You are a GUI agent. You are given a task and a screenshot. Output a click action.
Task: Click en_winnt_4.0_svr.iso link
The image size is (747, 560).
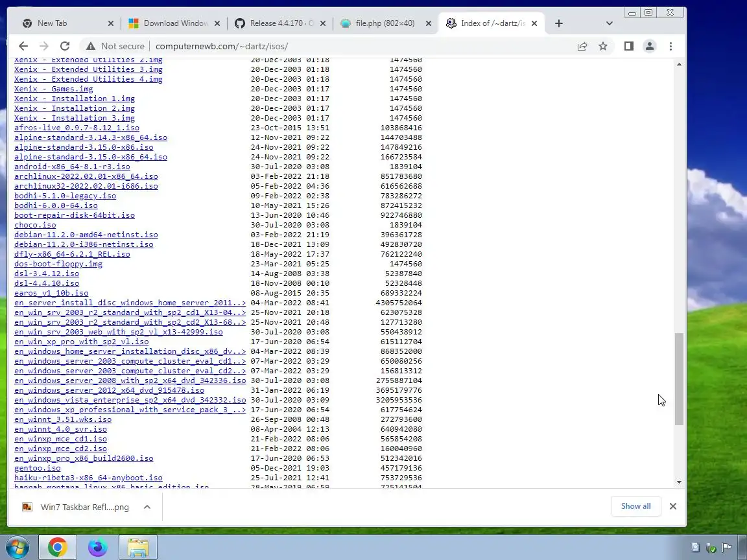(x=60, y=429)
